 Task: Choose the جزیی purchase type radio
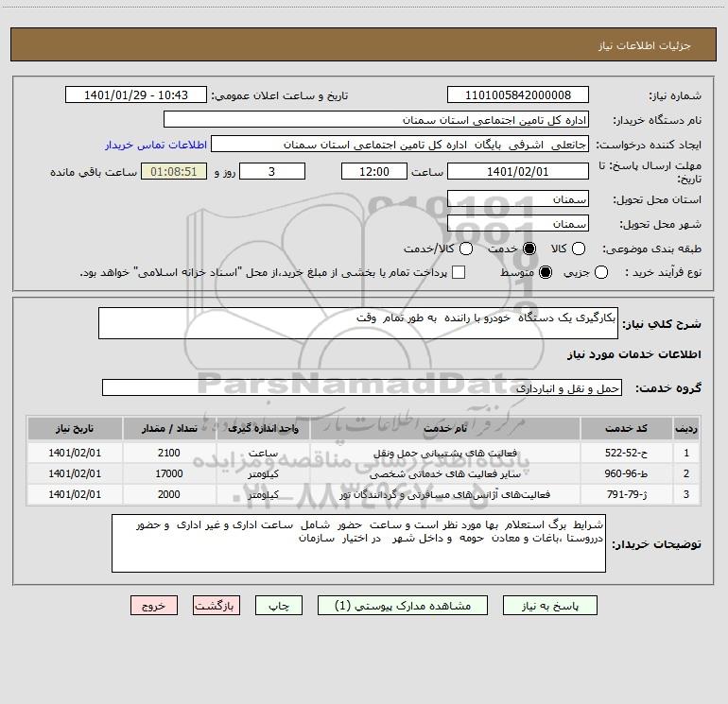point(601,272)
